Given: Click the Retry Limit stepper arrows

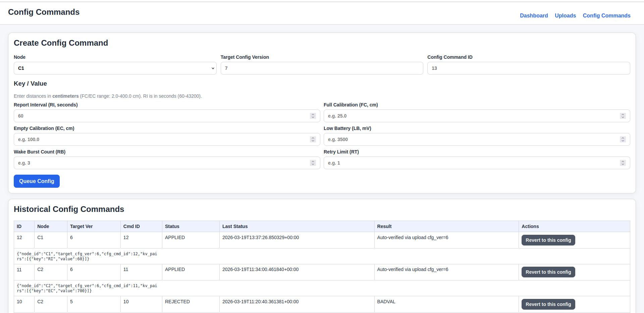Looking at the screenshot, I should 623,163.
